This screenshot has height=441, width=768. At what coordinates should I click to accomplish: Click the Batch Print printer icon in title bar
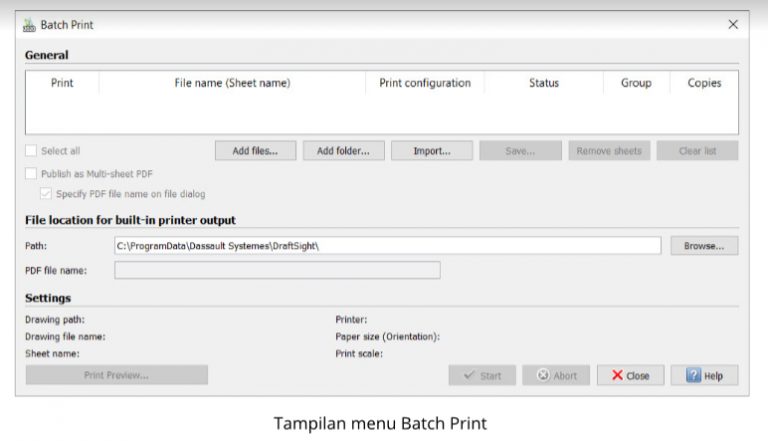29,25
